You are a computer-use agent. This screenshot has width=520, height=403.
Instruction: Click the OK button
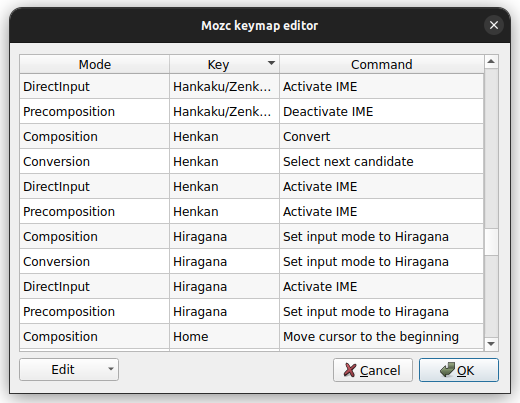(x=459, y=370)
